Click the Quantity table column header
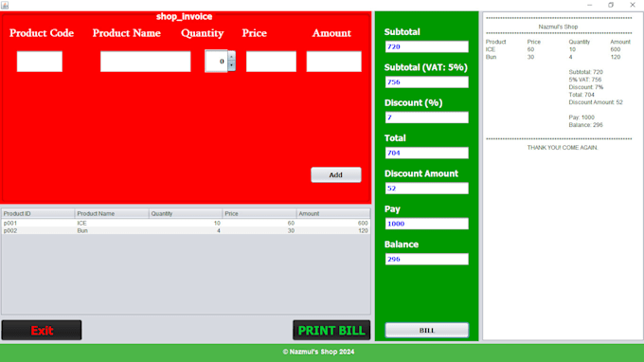Screen dimensions: 644x362 click(186, 213)
